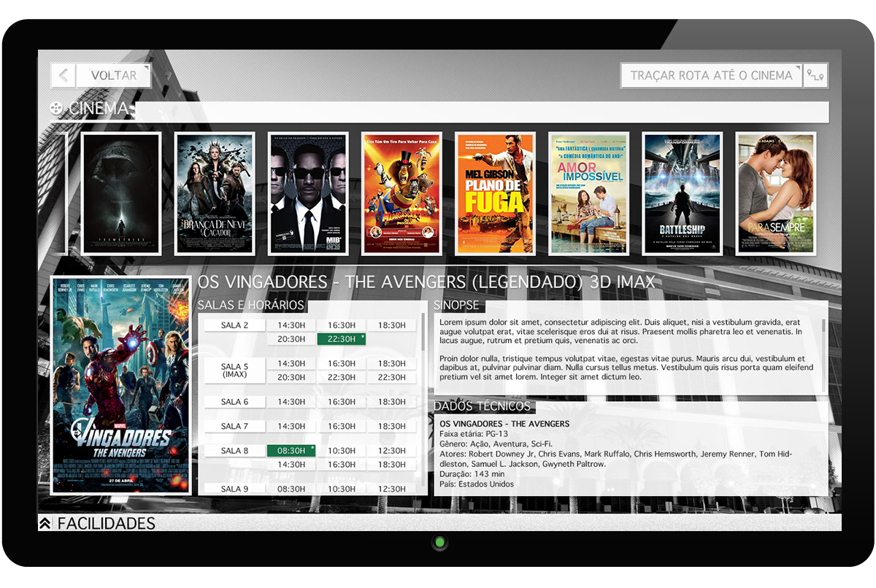Pick Sala 8 16:30H showtime
The height and width of the screenshot is (588, 876).
pyautogui.click(x=342, y=465)
